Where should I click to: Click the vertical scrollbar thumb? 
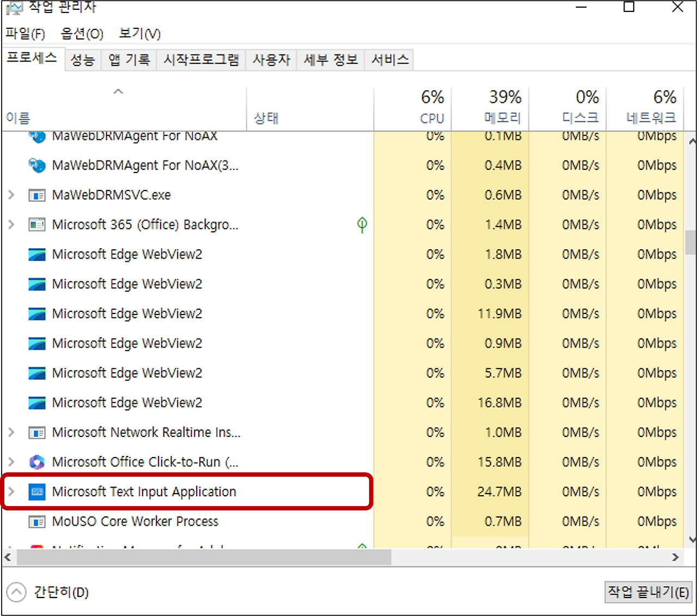pyautogui.click(x=691, y=242)
